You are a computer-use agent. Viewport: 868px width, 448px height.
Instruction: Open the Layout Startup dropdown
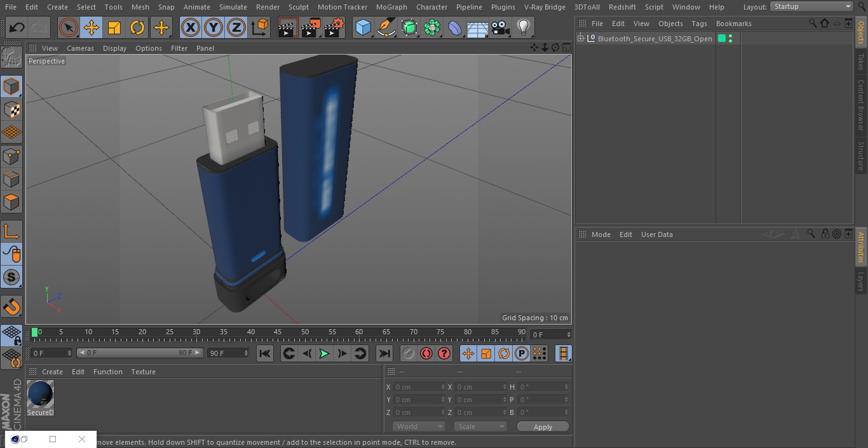[812, 6]
